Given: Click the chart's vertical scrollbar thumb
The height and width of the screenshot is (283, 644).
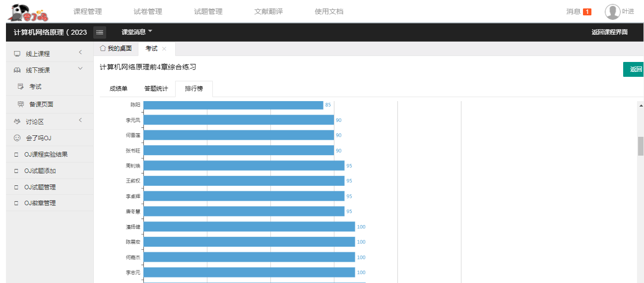Looking at the screenshot, I should point(641,146).
